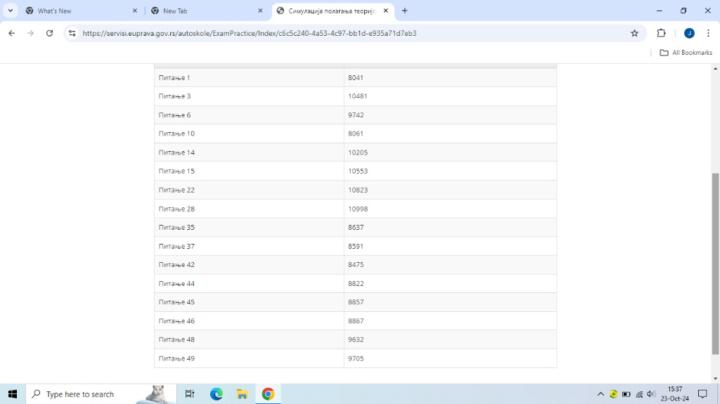Click the page vertical scrollbar thumb
Screen dimensions: 720x404
(x=715, y=264)
